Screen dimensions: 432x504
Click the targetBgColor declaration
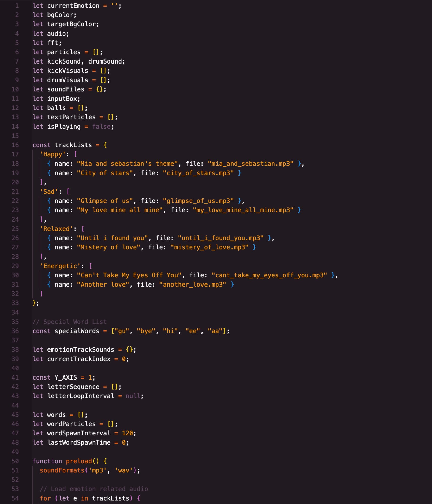pos(66,24)
